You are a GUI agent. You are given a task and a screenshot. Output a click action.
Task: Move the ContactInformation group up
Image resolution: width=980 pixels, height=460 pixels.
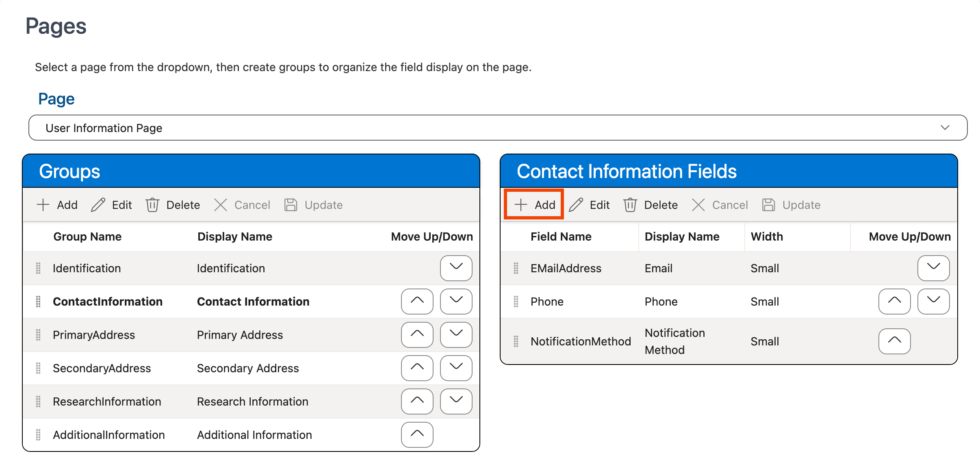coord(417,302)
